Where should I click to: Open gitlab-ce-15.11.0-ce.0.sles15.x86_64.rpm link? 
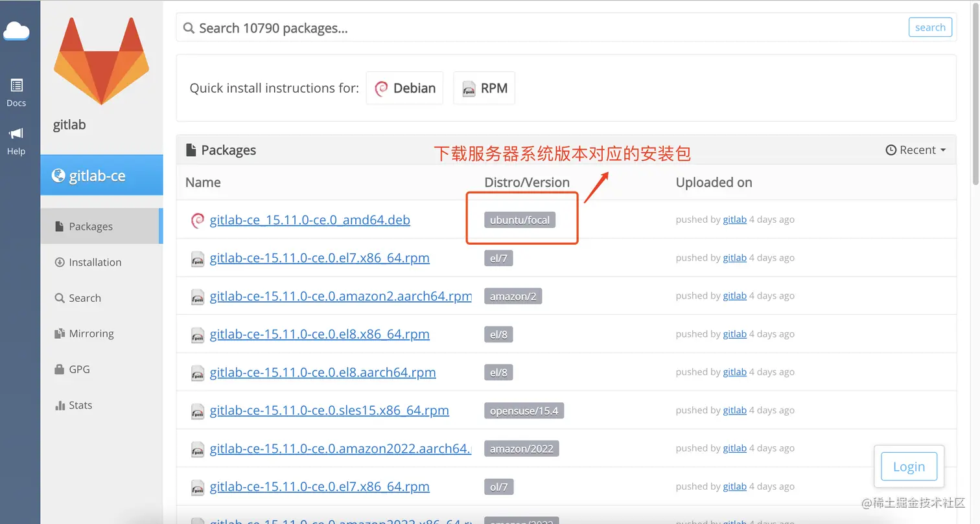click(329, 410)
